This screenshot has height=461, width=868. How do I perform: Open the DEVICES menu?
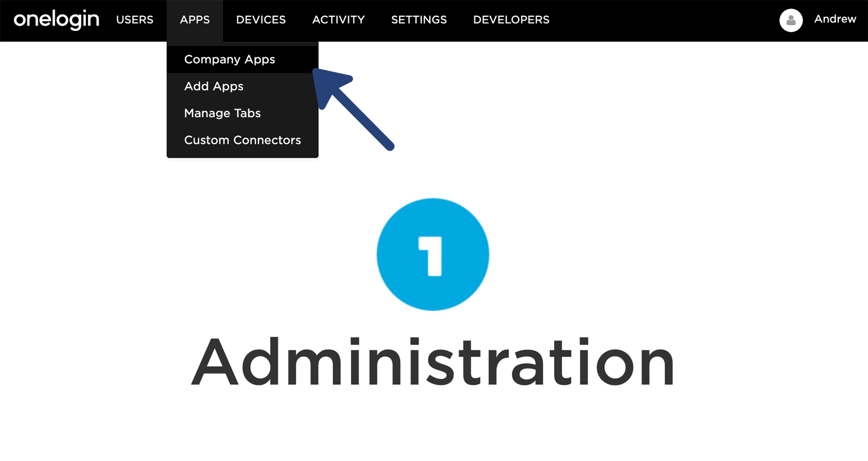pos(261,20)
